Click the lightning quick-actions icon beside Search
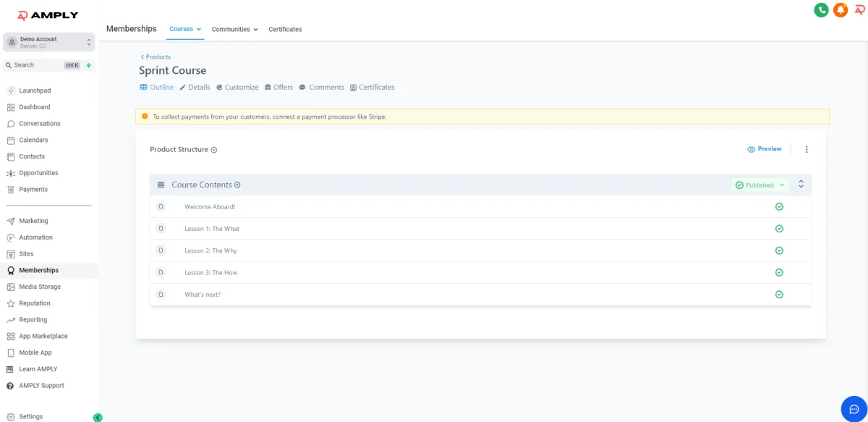Image resolution: width=868 pixels, height=422 pixels. coord(89,65)
